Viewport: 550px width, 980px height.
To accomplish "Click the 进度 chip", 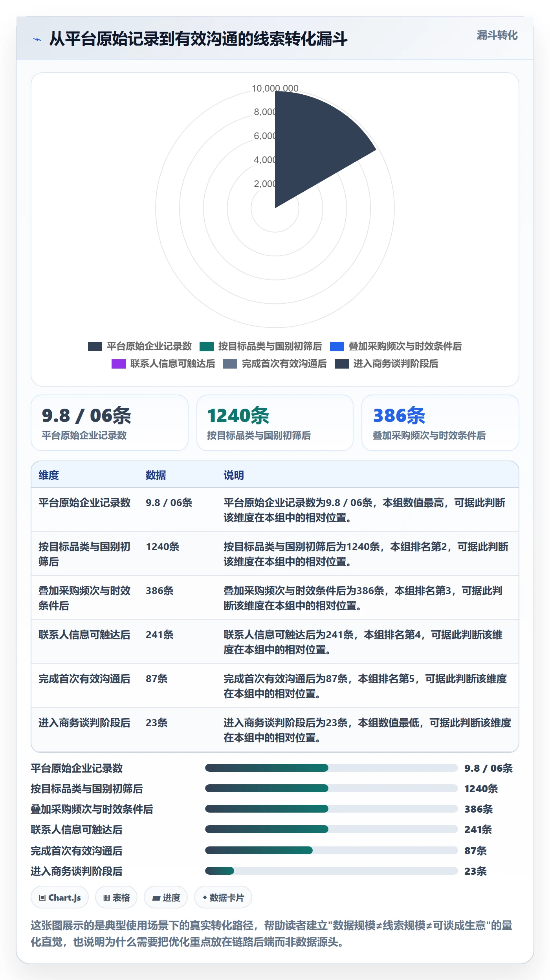I will tap(166, 897).
